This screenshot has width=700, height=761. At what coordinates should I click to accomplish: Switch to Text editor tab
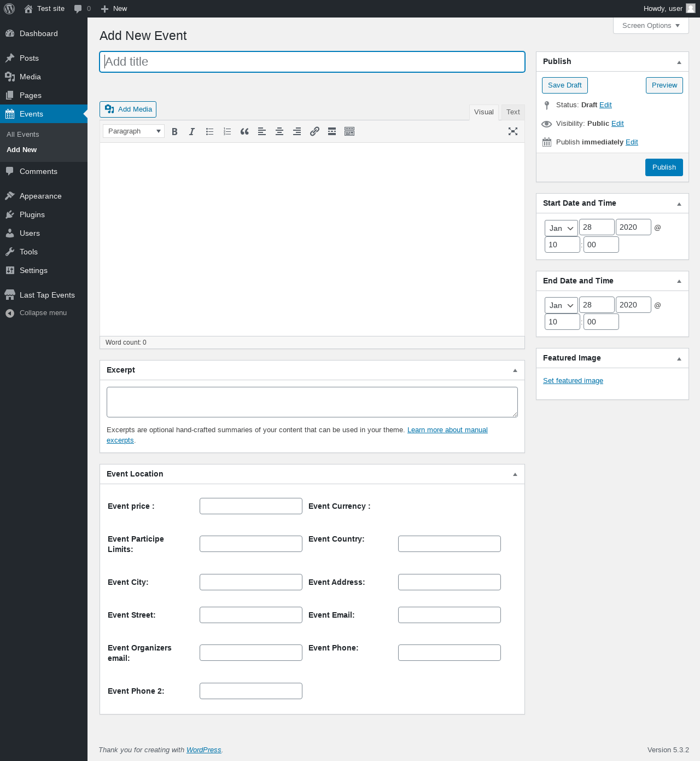click(x=513, y=112)
